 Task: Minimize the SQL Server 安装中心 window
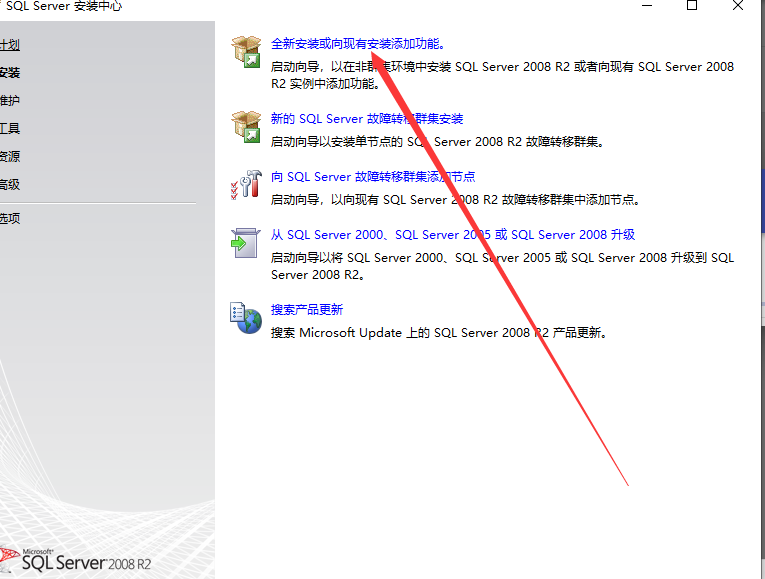[x=647, y=6]
